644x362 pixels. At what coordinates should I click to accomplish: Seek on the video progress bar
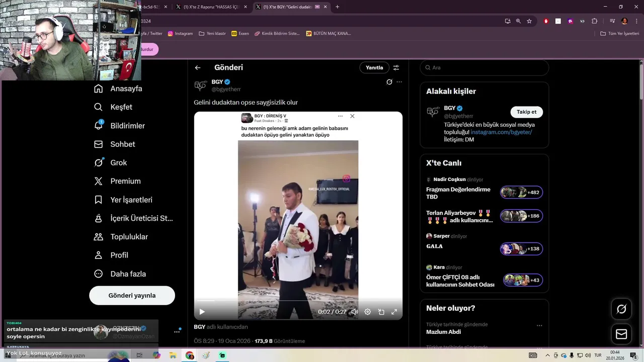click(x=298, y=301)
